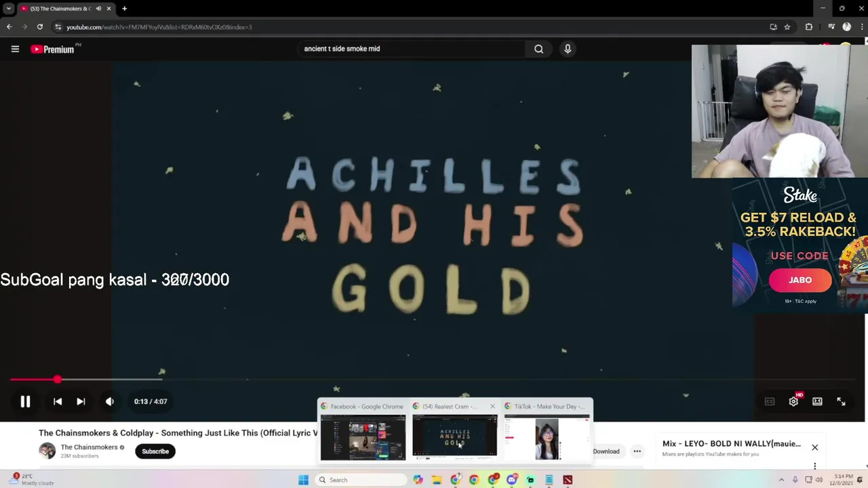The height and width of the screenshot is (488, 868).
Task: Open Dota 2 icon on taskbar
Action: click(568, 480)
